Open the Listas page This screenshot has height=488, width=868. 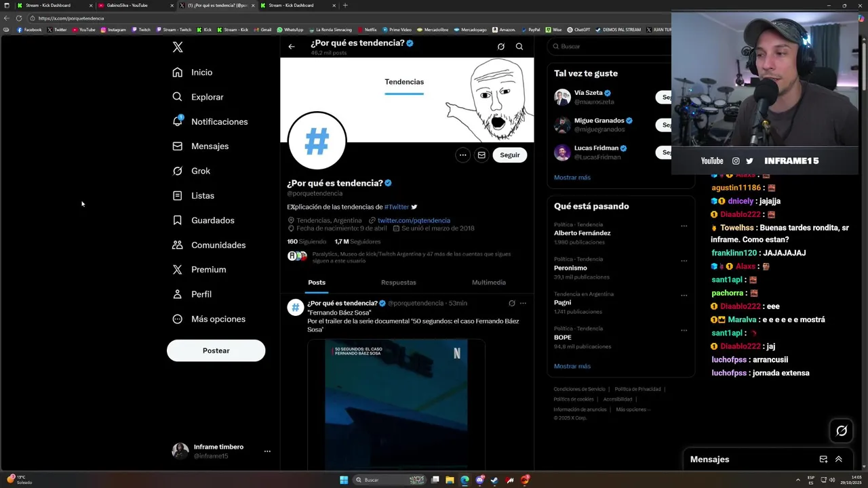193,196
